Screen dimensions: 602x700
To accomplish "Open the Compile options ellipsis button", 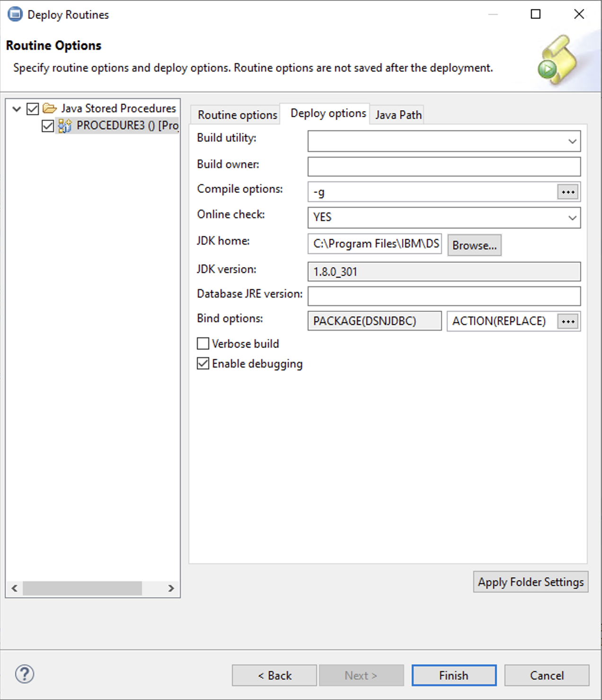I will point(568,192).
